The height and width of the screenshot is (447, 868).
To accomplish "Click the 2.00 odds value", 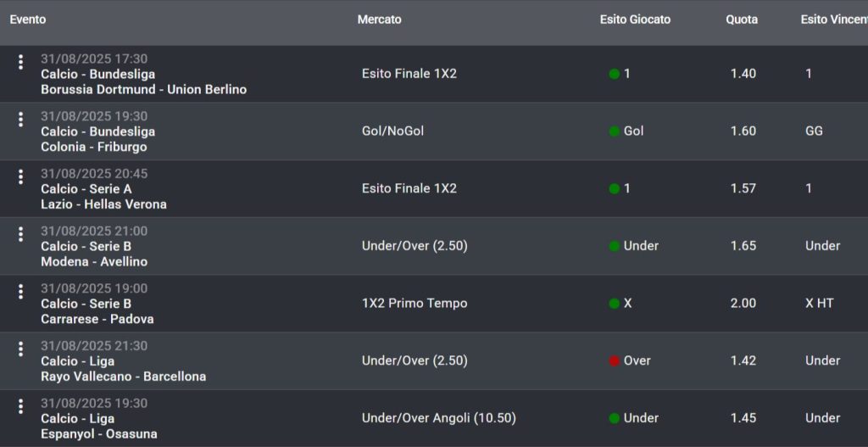I will pyautogui.click(x=743, y=303).
